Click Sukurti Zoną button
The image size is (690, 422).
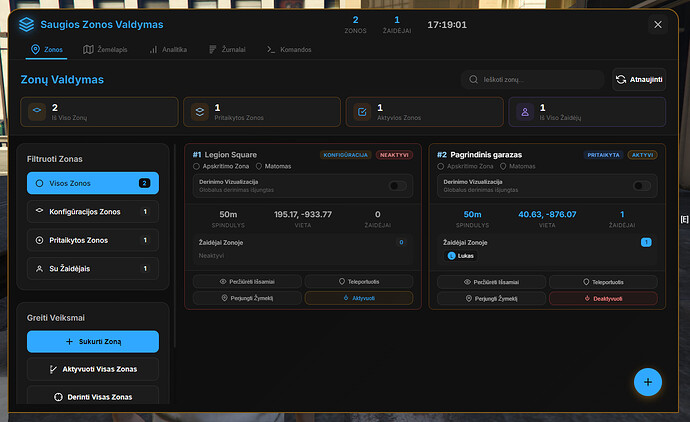tap(93, 341)
